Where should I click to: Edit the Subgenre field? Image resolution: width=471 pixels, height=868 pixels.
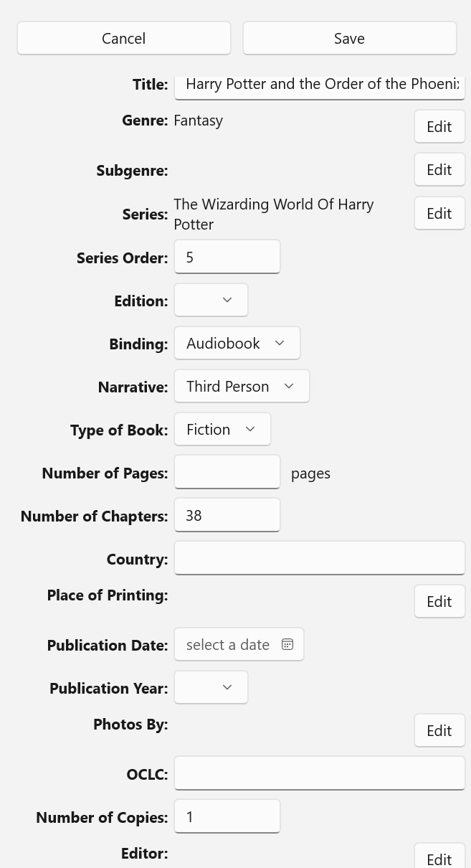[x=439, y=169]
